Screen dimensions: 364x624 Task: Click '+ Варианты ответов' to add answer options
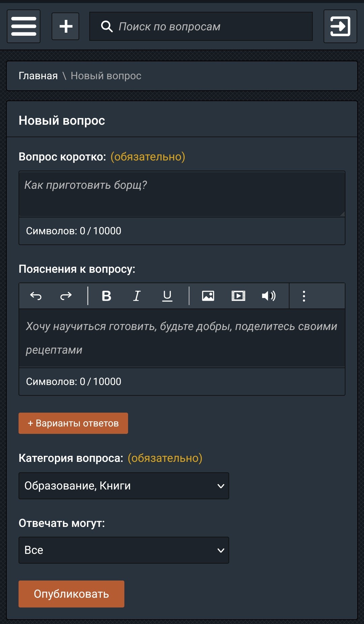(x=73, y=423)
